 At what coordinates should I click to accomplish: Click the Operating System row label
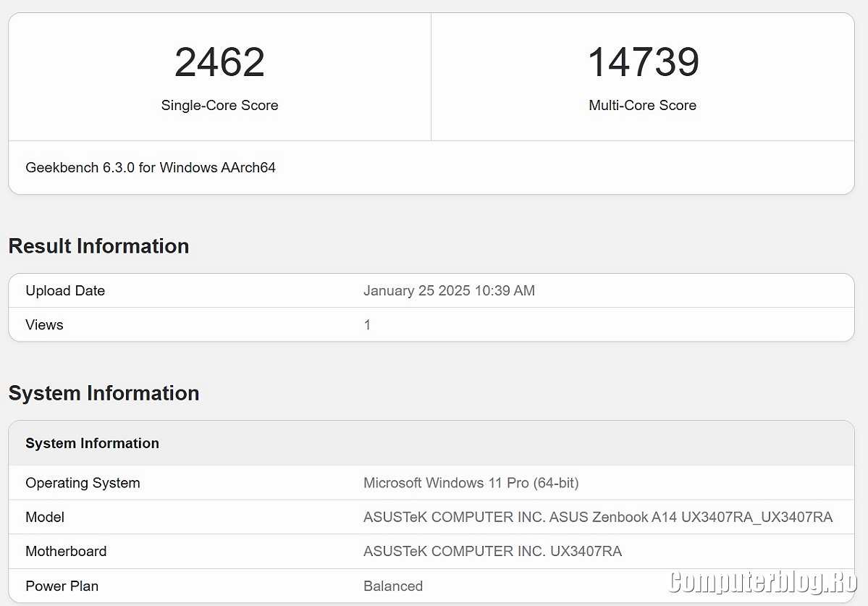coord(83,483)
